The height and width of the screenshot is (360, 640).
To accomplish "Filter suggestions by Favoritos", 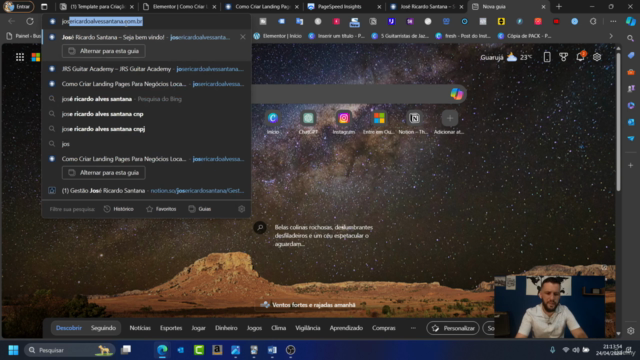I will coord(161,209).
